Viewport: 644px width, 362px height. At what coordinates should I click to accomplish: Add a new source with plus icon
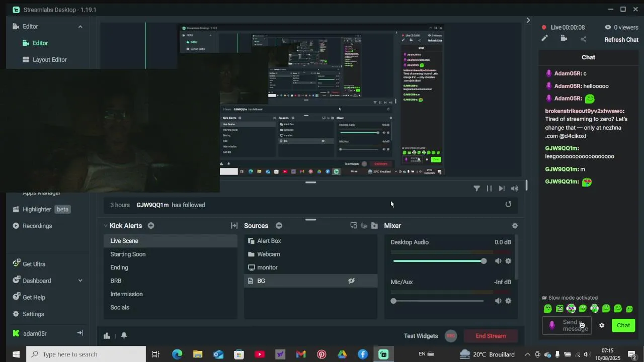pos(279,226)
